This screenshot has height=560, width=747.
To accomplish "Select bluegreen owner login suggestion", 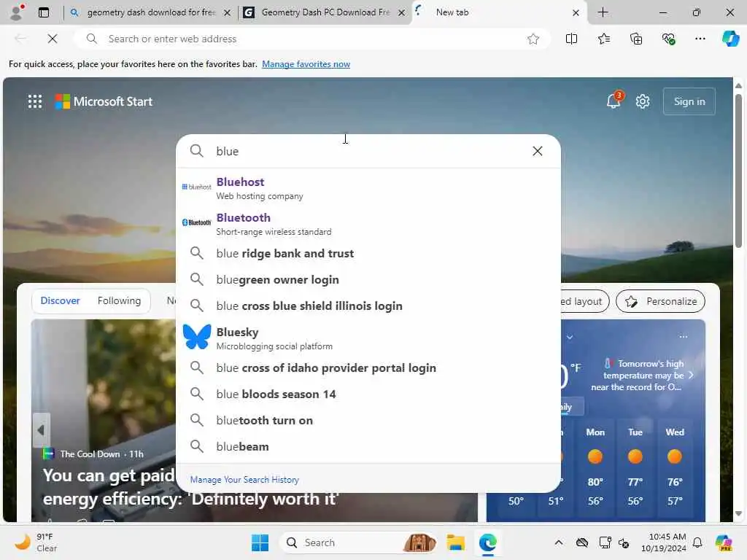I will click(x=368, y=279).
